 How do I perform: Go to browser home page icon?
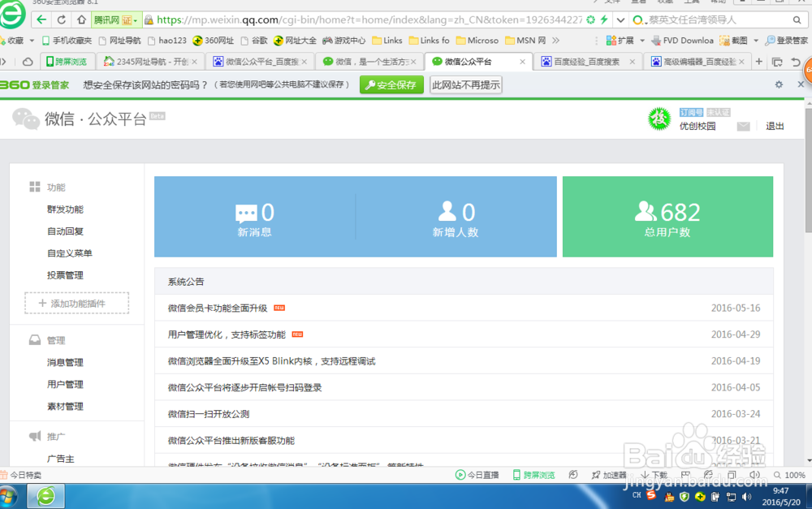81,19
